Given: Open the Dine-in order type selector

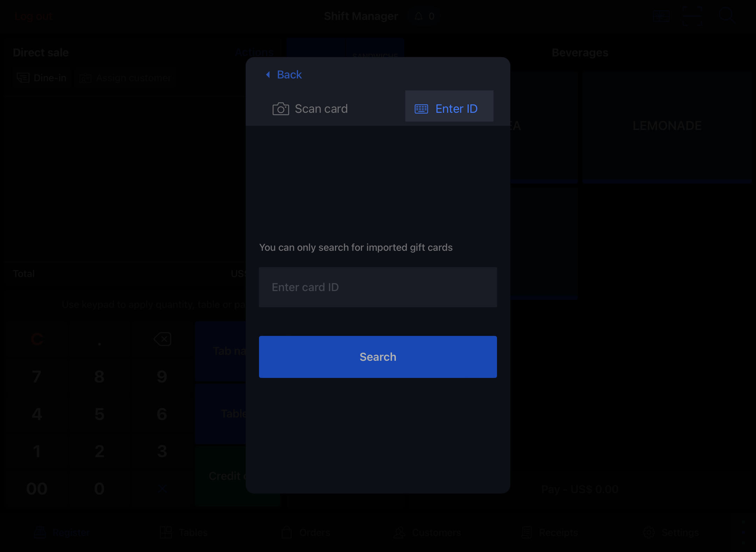Looking at the screenshot, I should point(42,78).
